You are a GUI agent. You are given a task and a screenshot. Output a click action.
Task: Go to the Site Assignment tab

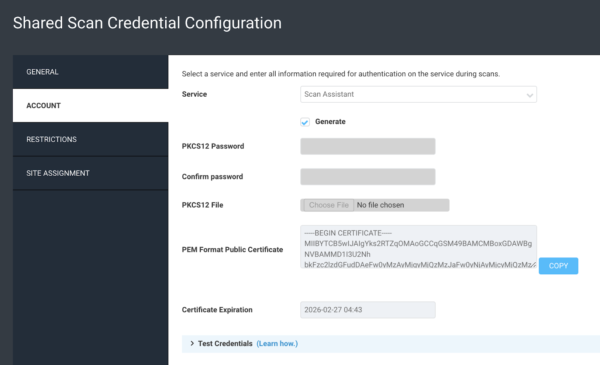pyautogui.click(x=90, y=173)
